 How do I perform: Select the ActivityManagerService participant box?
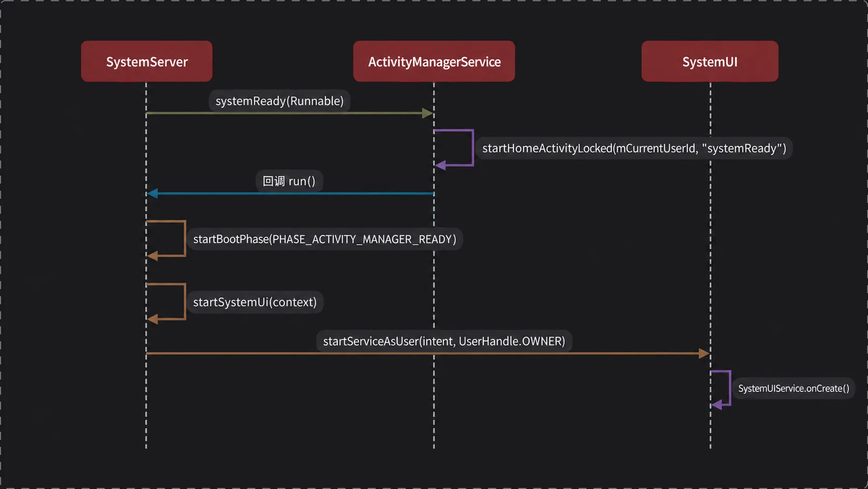(x=434, y=61)
